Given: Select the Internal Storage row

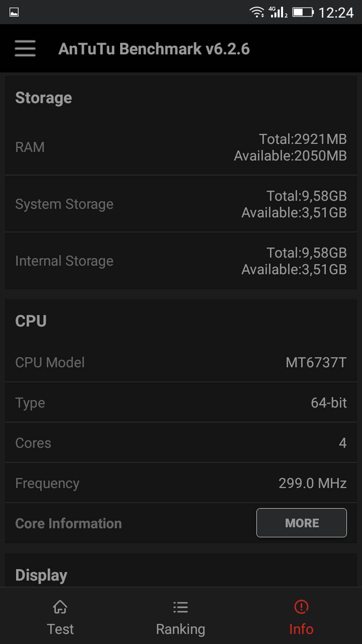Looking at the screenshot, I should tap(181, 261).
